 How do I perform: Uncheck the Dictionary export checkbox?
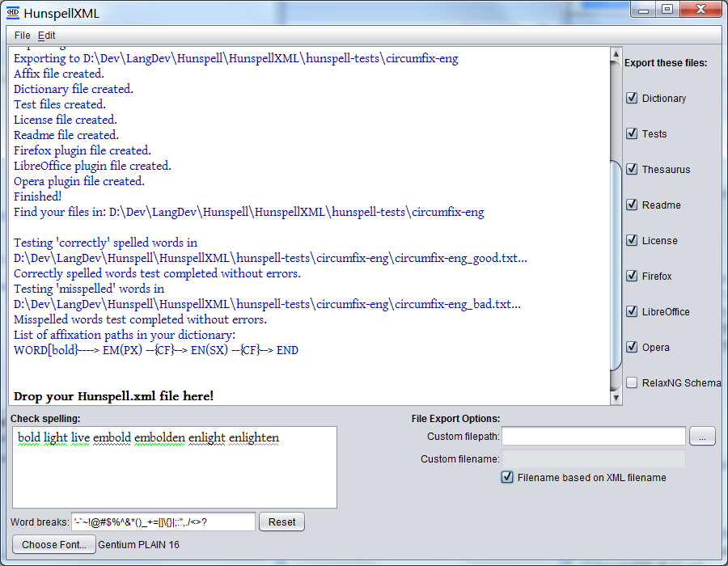point(632,98)
